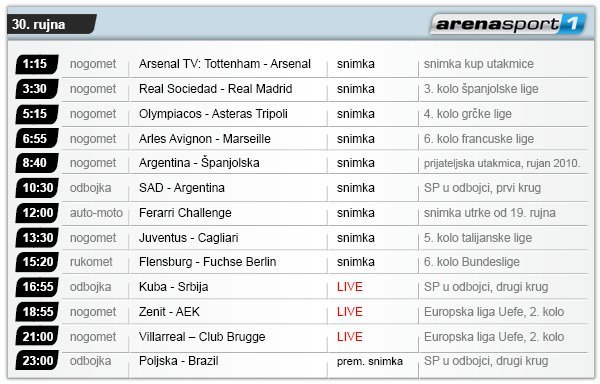The image size is (600, 384).
Task: Click prem. snimka label for Poljska - Brazil
Action: click(x=370, y=361)
